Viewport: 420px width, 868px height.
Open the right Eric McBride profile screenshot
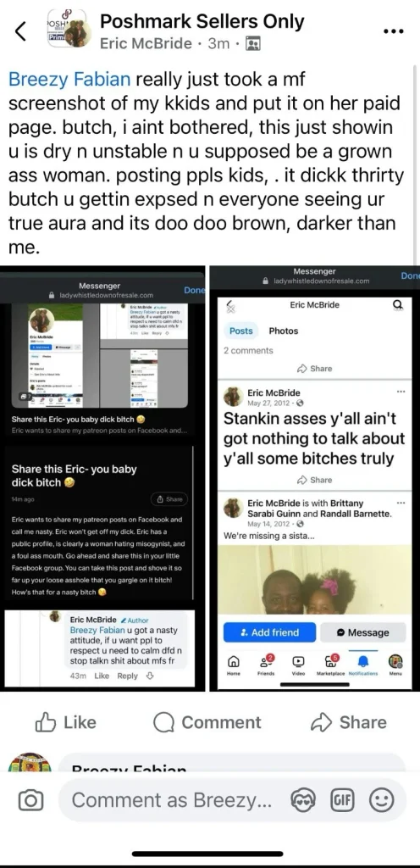tap(315, 478)
